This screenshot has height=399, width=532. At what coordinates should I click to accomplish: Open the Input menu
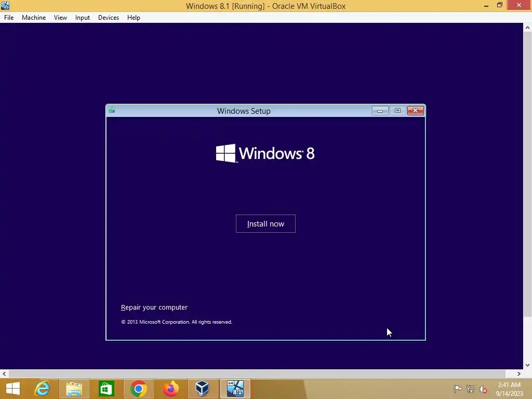(x=83, y=18)
